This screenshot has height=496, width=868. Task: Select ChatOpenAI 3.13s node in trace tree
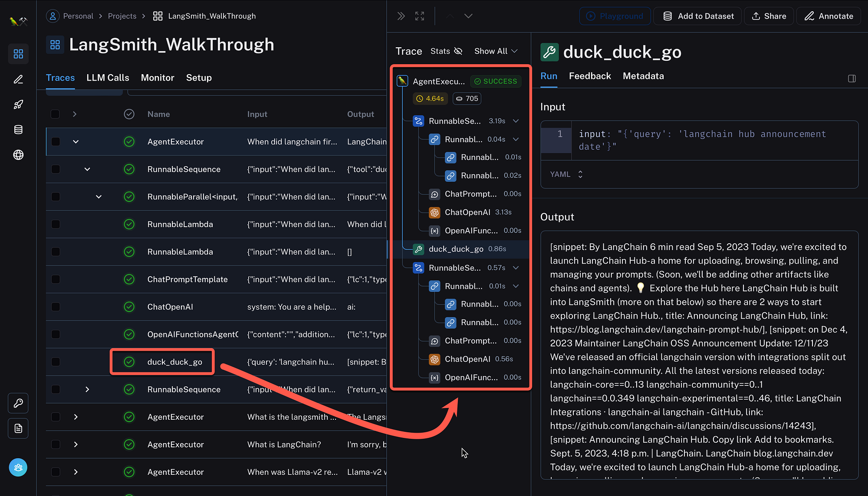coord(467,212)
